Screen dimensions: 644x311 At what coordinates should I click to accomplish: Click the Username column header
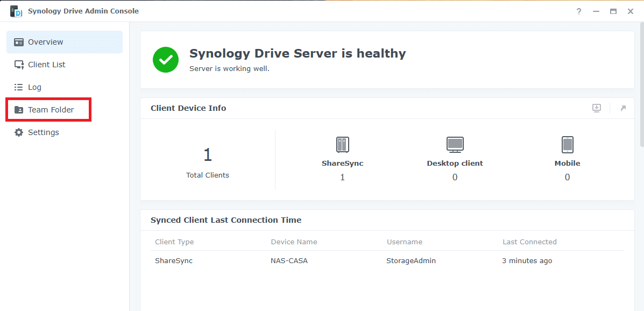(x=404, y=242)
